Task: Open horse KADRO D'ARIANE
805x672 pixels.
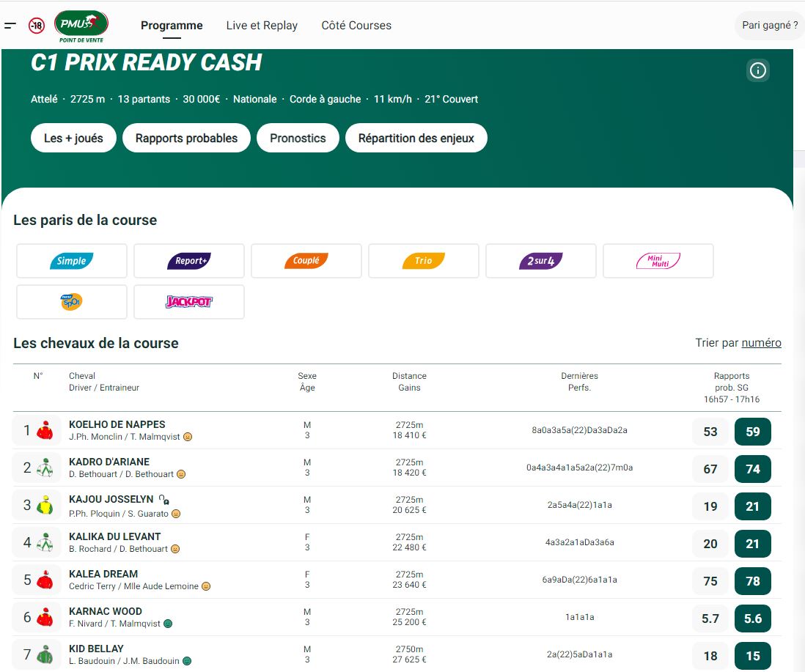Action: click(109, 462)
